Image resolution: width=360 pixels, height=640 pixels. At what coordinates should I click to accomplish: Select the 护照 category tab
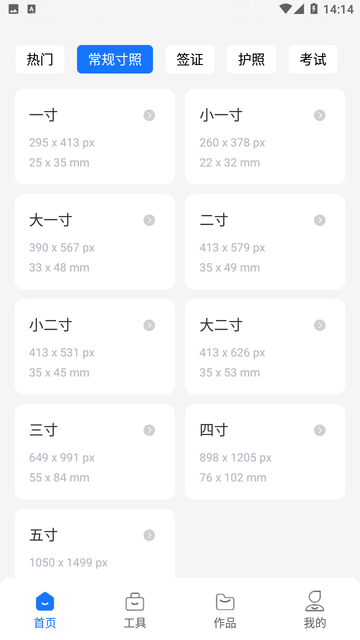251,60
